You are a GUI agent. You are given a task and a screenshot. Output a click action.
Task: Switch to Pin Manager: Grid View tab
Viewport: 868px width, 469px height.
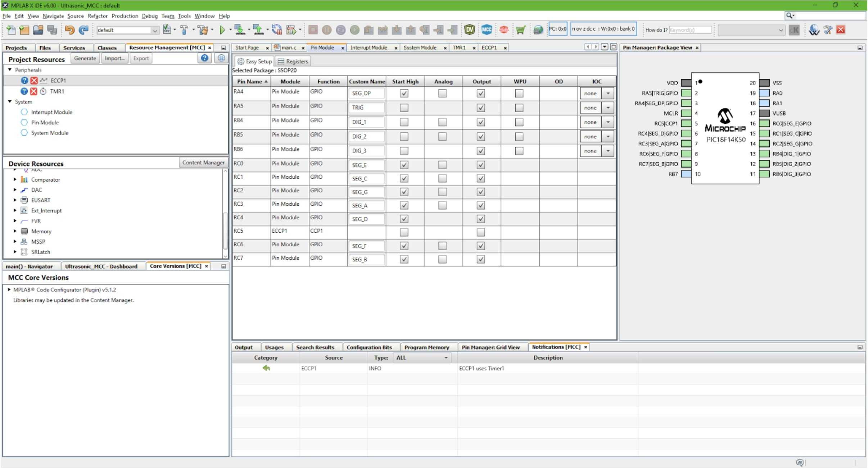490,347
